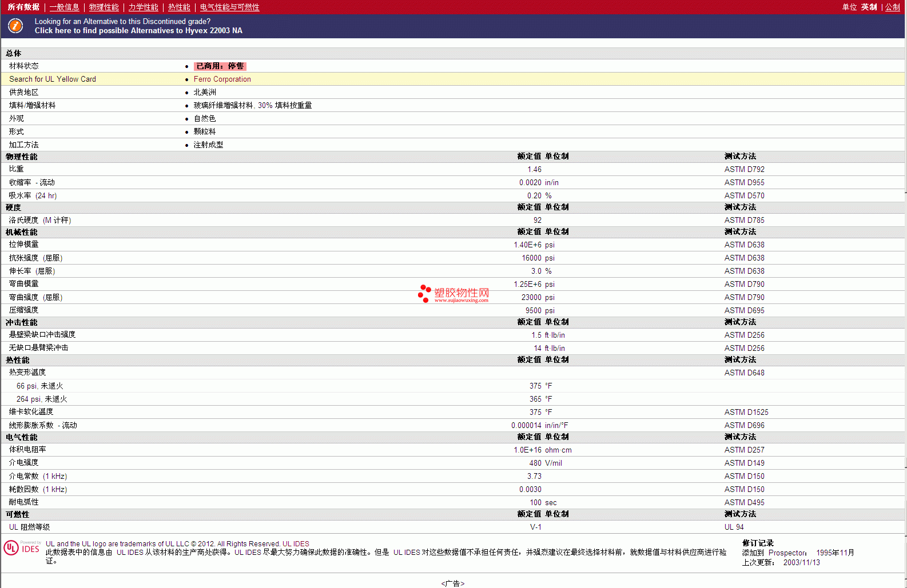Viewport: 907px width, 588px height.
Task: Open Search for UL Yellow Card link
Action: tap(53, 79)
